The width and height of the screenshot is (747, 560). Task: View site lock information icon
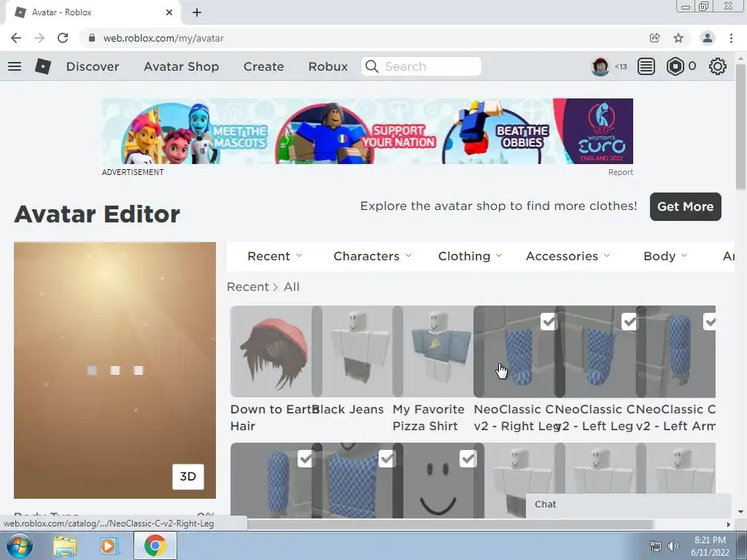click(93, 38)
